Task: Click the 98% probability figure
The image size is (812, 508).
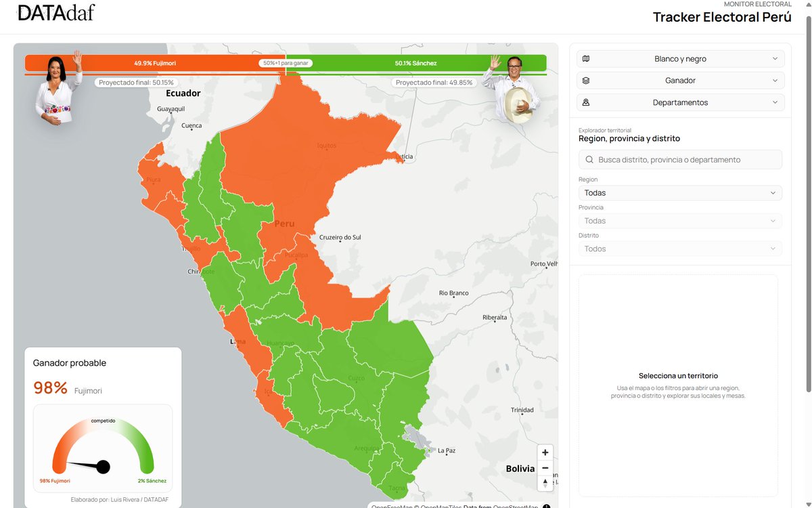Action: [x=51, y=388]
